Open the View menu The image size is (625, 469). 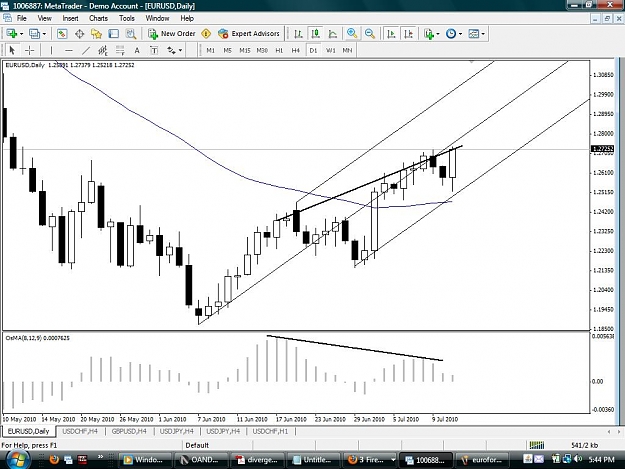pyautogui.click(x=45, y=18)
